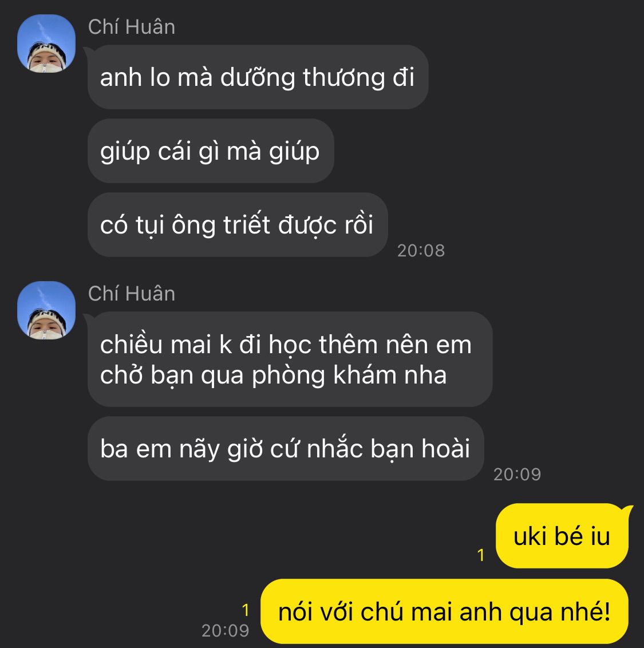Tap unread count 1 beside 'uki bé iu'
Screen dimensions: 644x648
481,555
